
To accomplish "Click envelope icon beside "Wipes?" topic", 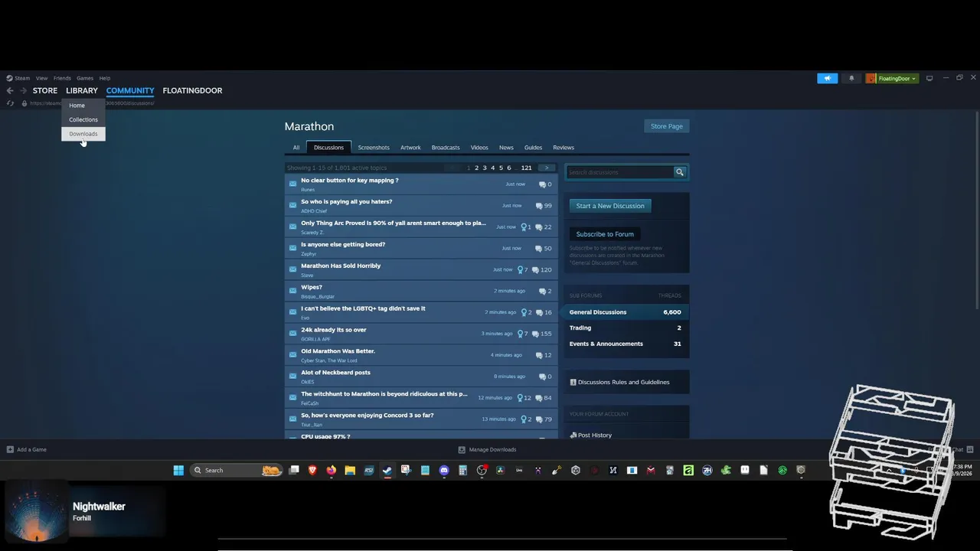I will (x=292, y=291).
